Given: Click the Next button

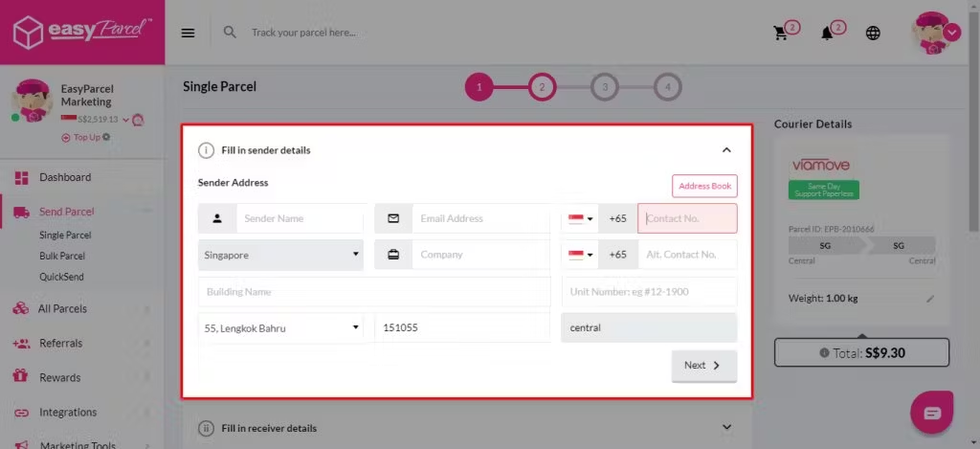Looking at the screenshot, I should click(x=703, y=366).
